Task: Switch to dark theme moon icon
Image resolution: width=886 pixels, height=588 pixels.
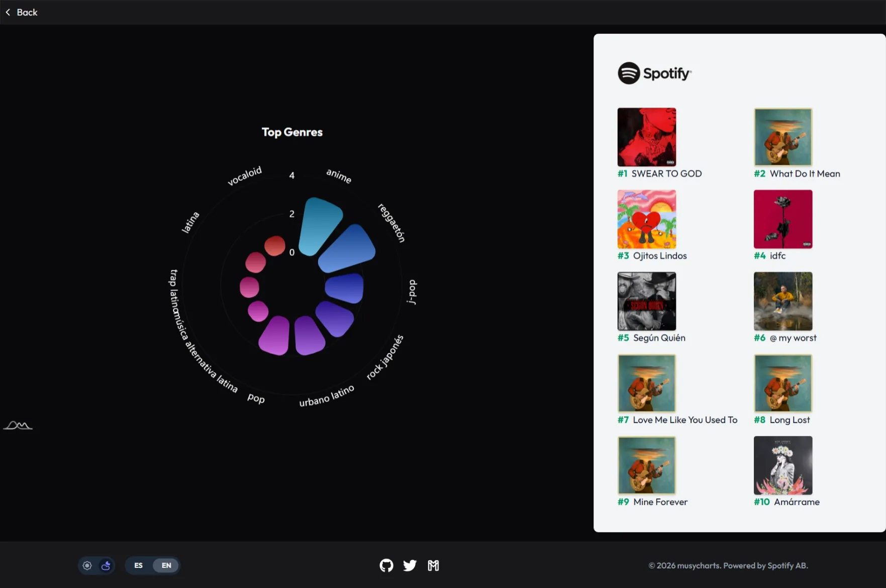Action: point(106,565)
